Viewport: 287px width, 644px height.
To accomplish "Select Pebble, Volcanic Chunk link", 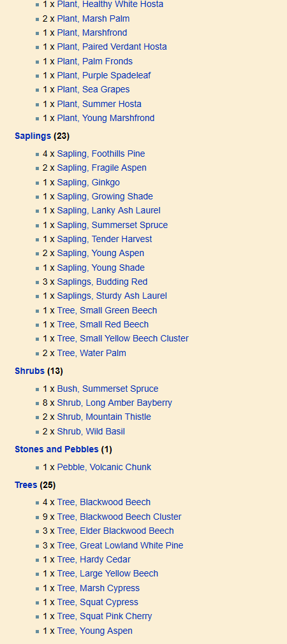I will (x=104, y=468).
